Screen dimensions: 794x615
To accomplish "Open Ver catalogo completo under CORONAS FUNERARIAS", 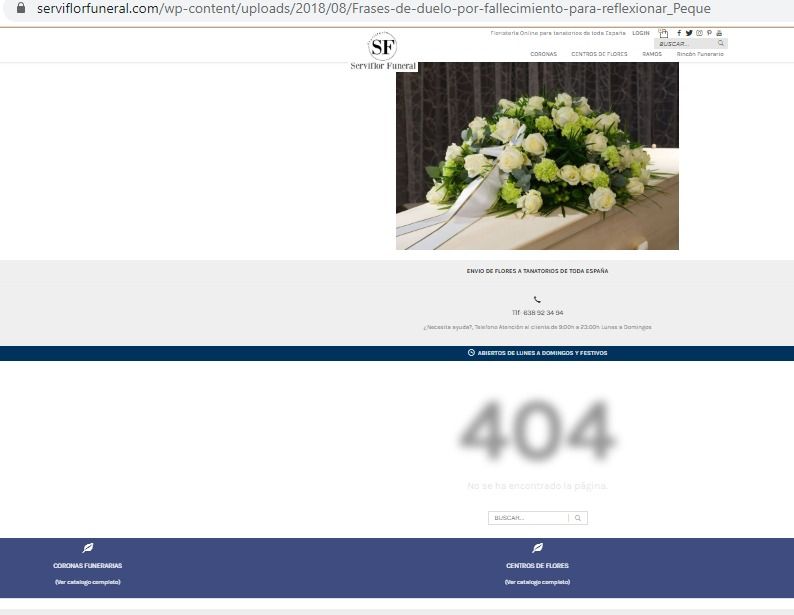I will point(88,582).
